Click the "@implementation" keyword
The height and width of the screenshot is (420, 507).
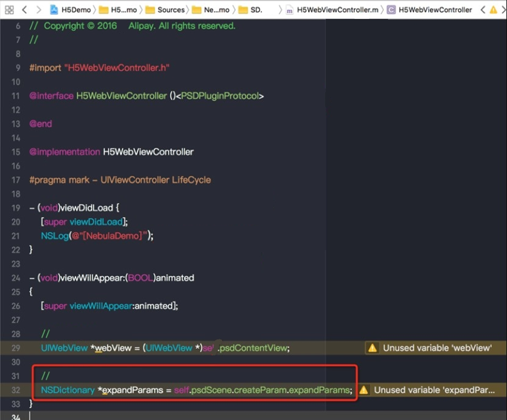[x=64, y=152]
